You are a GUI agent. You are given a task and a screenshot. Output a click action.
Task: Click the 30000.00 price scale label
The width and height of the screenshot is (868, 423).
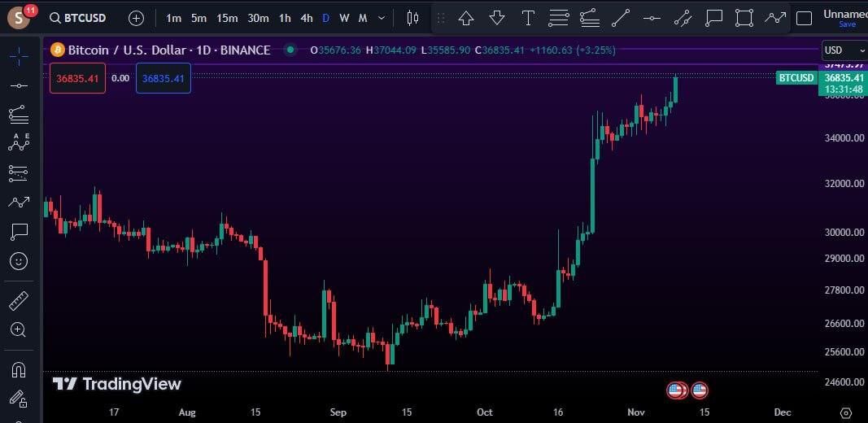point(844,233)
